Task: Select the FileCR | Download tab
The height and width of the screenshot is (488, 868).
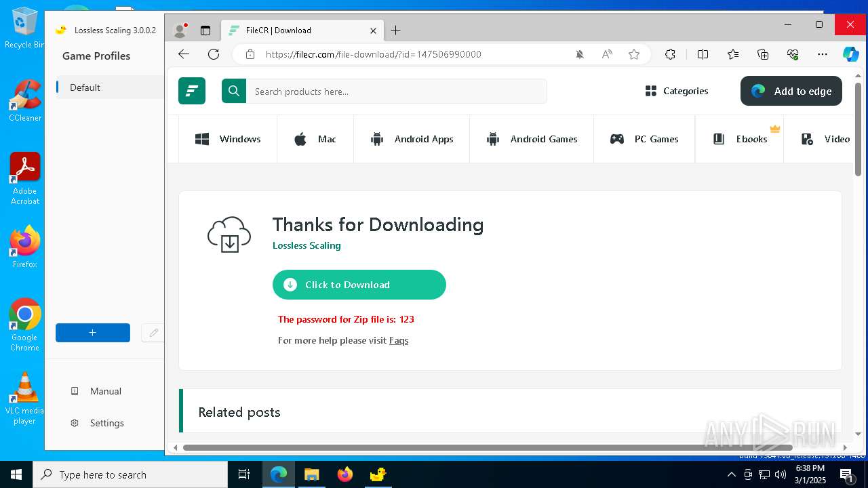Action: tap(303, 30)
